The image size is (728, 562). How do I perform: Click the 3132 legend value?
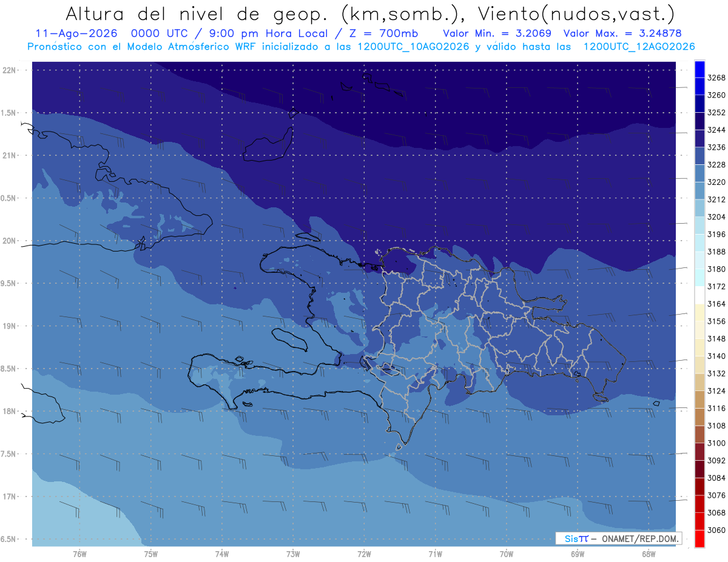pyautogui.click(x=716, y=373)
